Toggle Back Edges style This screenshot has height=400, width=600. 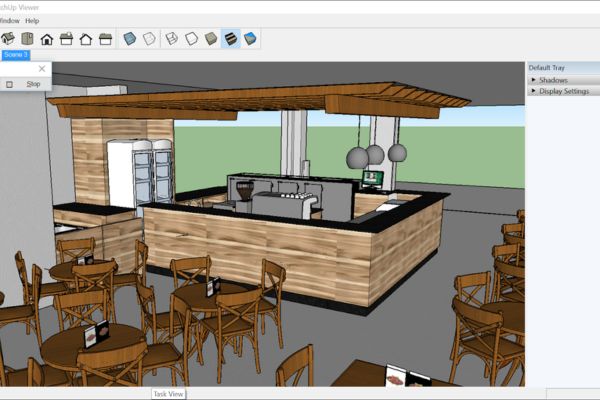point(149,39)
